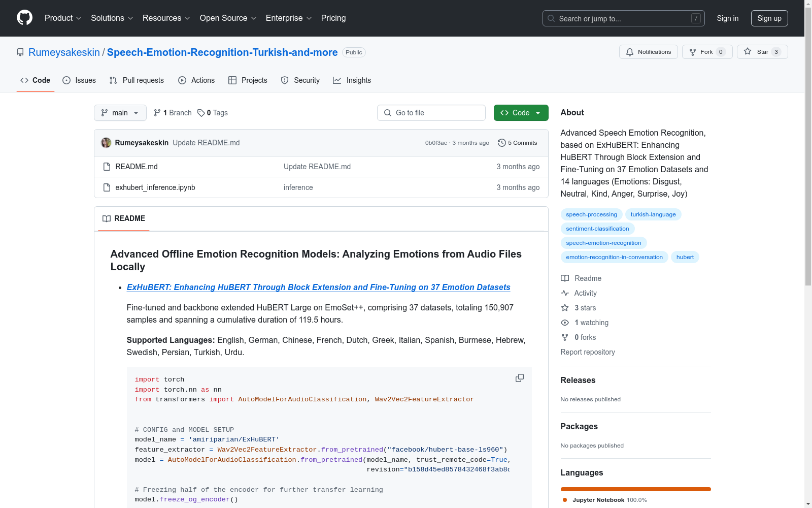Click the book icon in the README header
Viewport: 812px width, 508px height.
[107, 218]
